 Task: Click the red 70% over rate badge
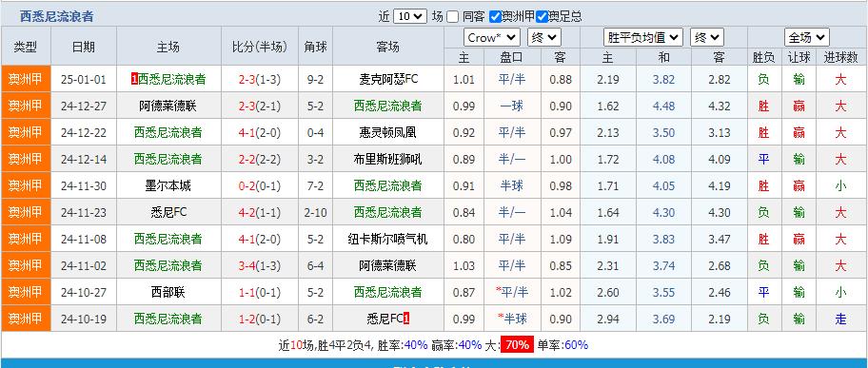(517, 345)
